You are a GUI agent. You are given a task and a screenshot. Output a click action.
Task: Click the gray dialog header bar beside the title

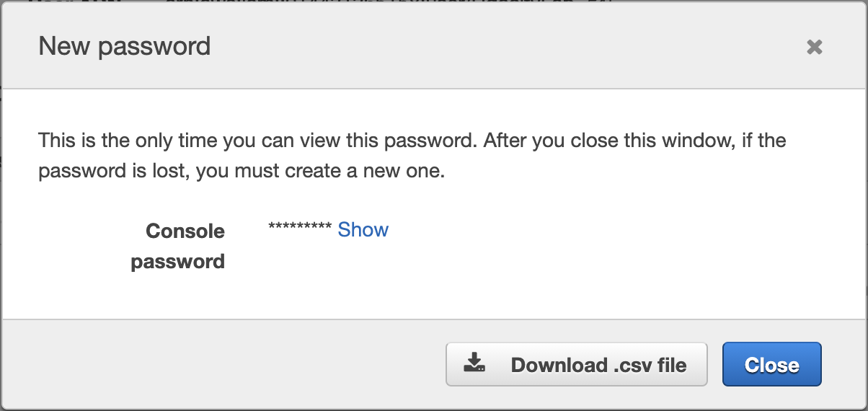click(x=505, y=47)
